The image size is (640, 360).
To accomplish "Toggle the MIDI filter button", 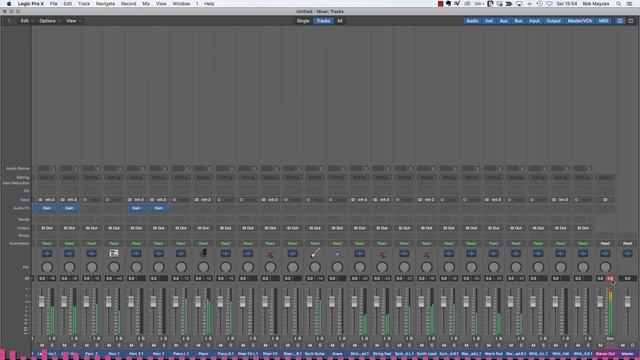I will (603, 21).
